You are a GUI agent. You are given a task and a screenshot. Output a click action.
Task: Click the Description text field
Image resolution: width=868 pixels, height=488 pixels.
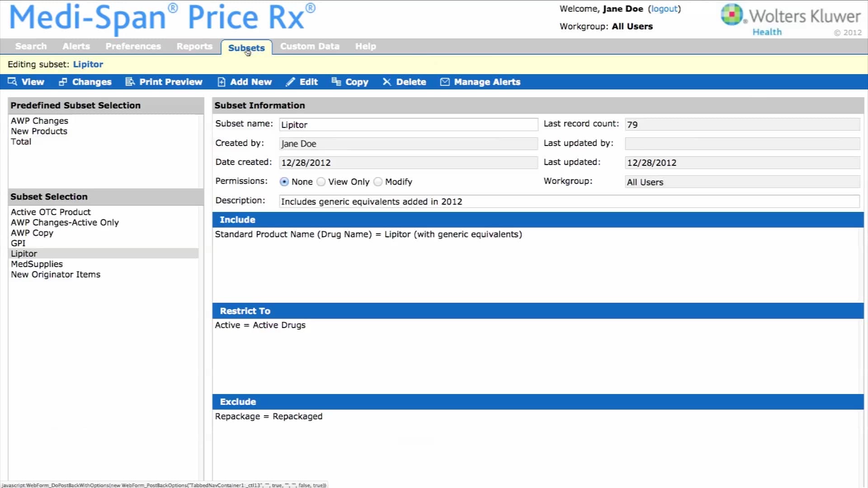(x=569, y=202)
